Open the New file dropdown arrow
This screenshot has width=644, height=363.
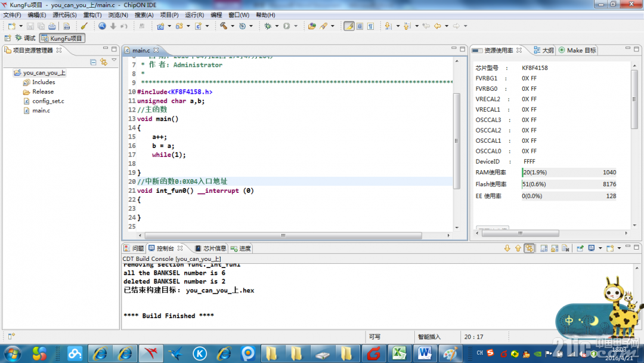(x=21, y=26)
